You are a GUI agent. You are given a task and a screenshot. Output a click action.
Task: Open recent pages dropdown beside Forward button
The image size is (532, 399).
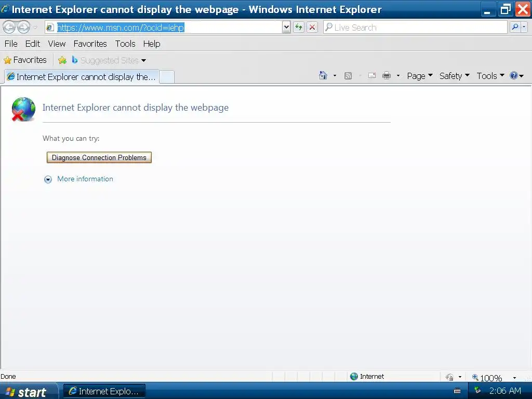point(35,28)
